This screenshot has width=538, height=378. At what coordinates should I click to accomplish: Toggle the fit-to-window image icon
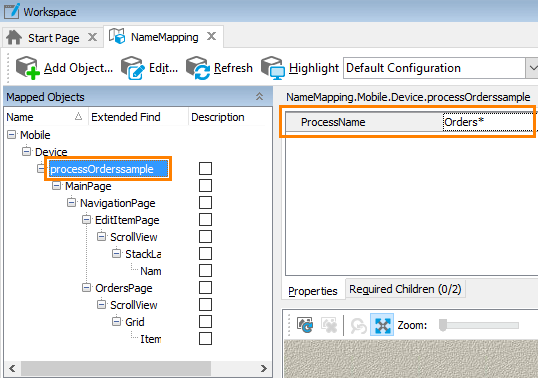[x=382, y=325]
